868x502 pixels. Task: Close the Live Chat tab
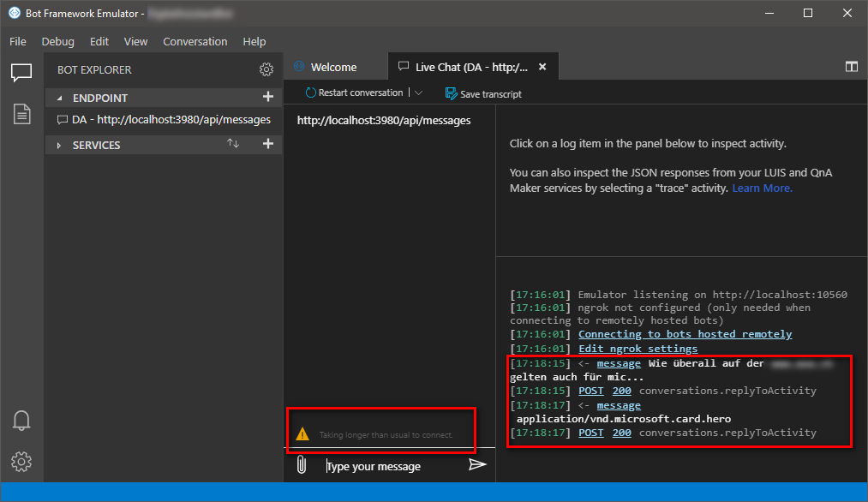click(542, 67)
